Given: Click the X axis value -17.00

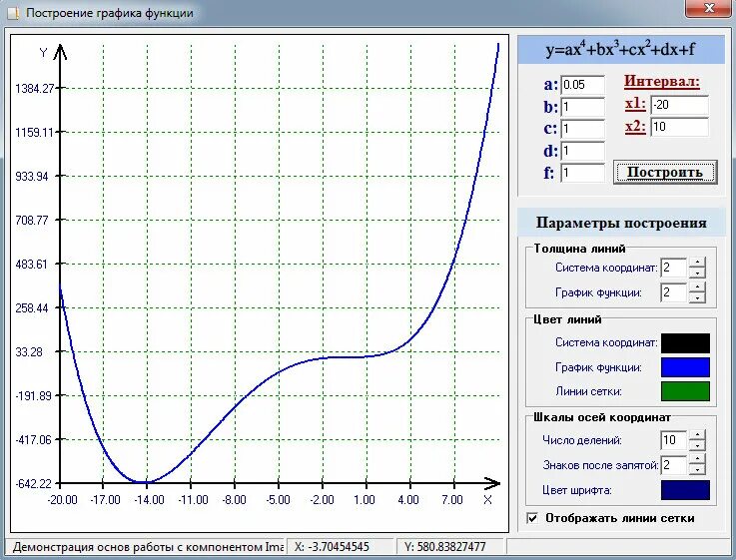Looking at the screenshot, I should tap(105, 500).
